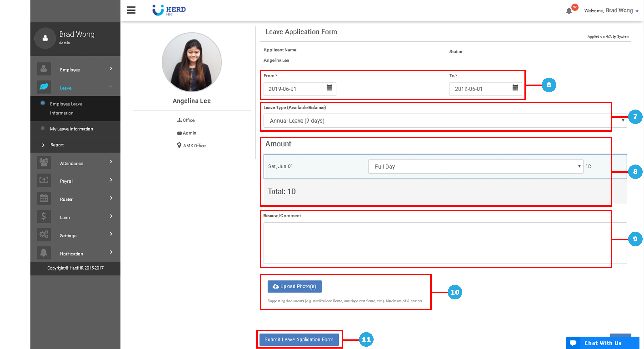Click the Attendance people icon in sidebar
Image resolution: width=644 pixels, height=349 pixels.
tap(44, 162)
